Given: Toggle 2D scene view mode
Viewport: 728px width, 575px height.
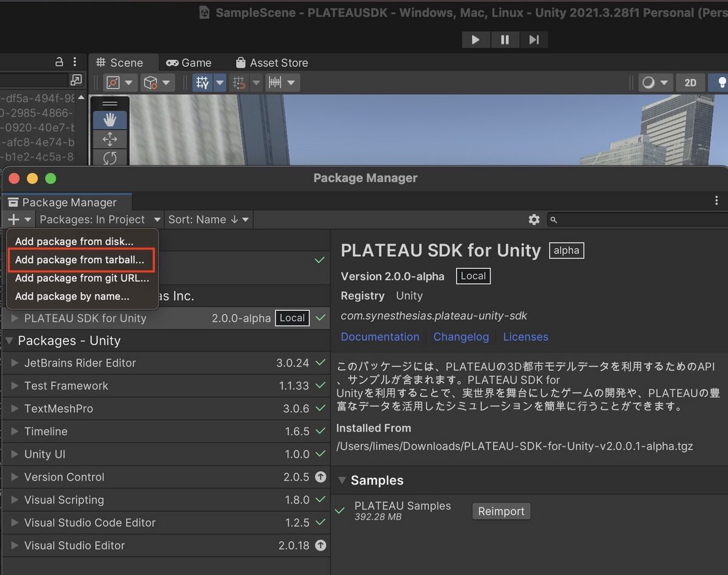Looking at the screenshot, I should click(690, 83).
